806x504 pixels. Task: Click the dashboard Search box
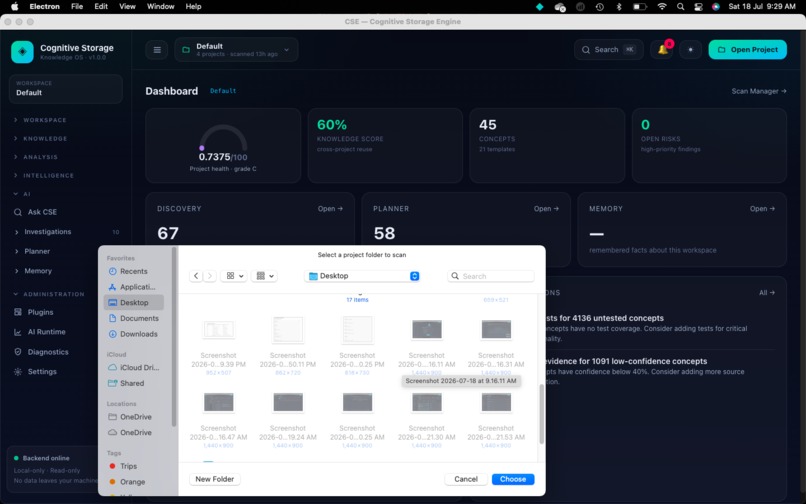pos(609,50)
